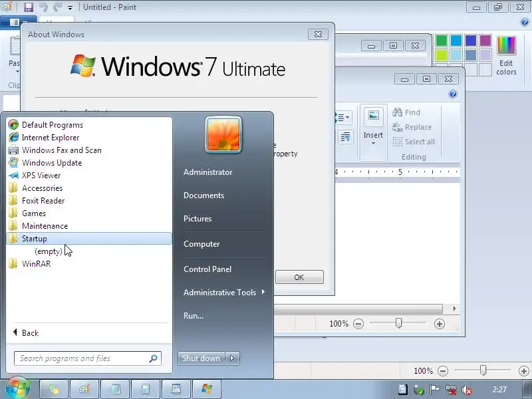Switch to Notepad taskbar button

coord(115,389)
